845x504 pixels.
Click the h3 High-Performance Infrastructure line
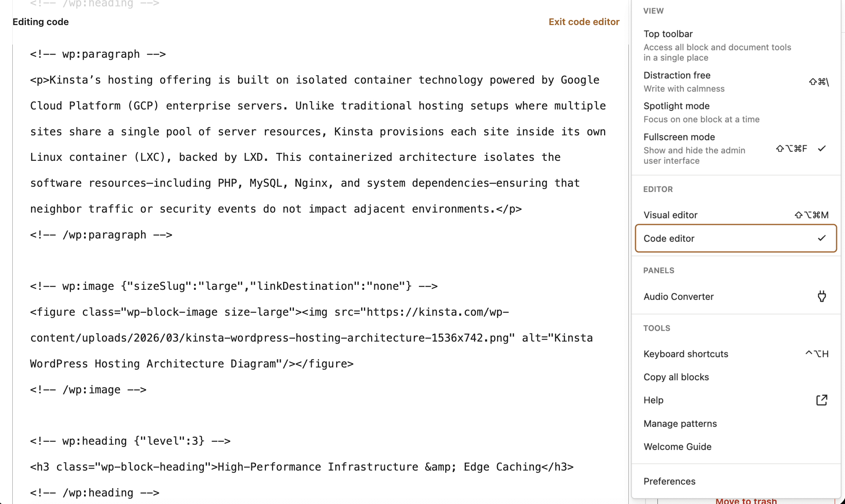(x=302, y=467)
